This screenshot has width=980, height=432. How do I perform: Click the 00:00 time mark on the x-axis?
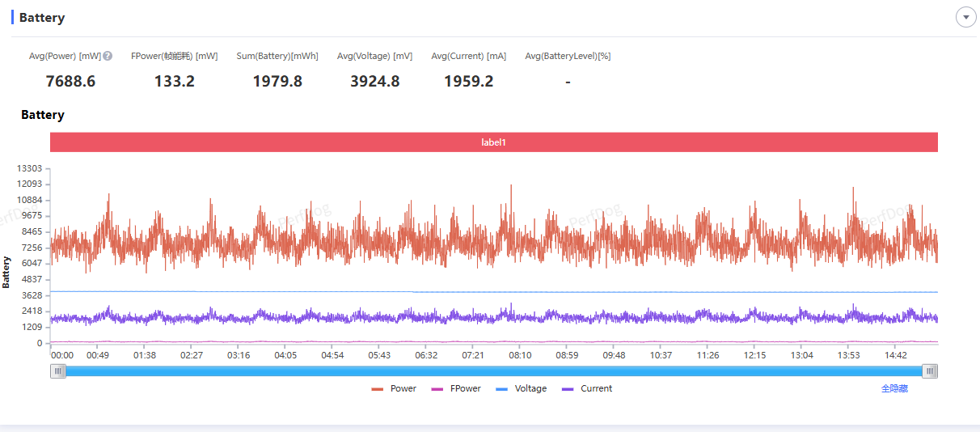click(62, 355)
